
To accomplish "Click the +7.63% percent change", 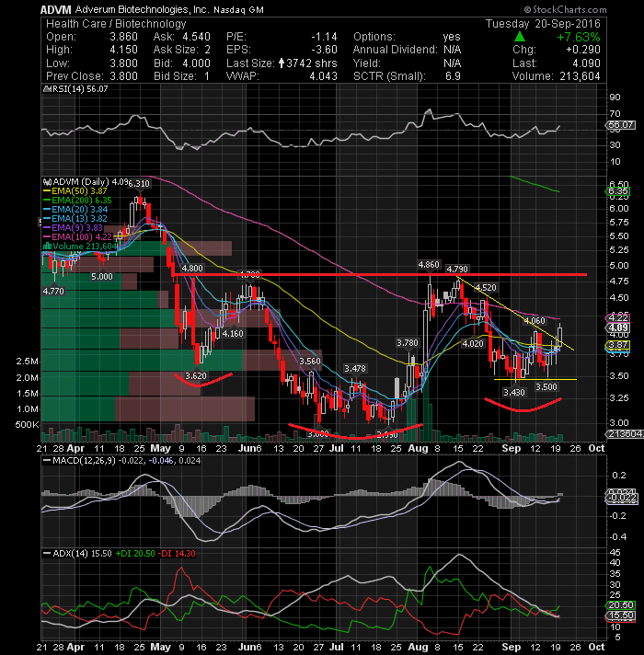I will 579,37.
